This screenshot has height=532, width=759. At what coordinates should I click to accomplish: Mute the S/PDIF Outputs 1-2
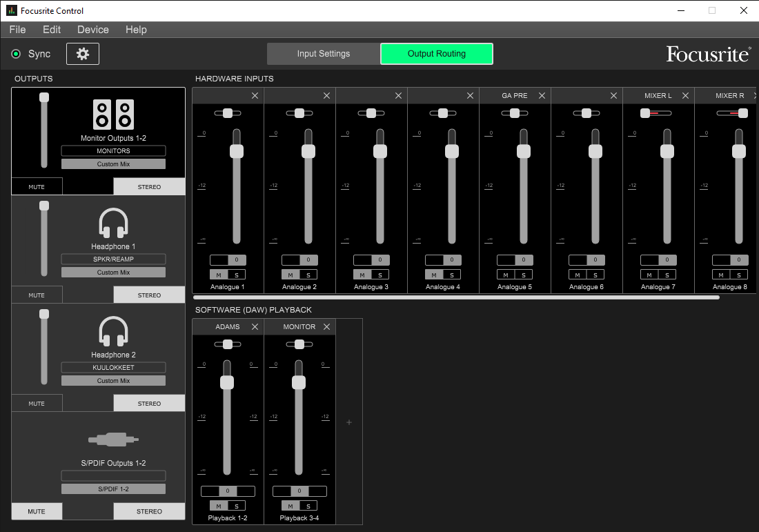tap(37, 511)
